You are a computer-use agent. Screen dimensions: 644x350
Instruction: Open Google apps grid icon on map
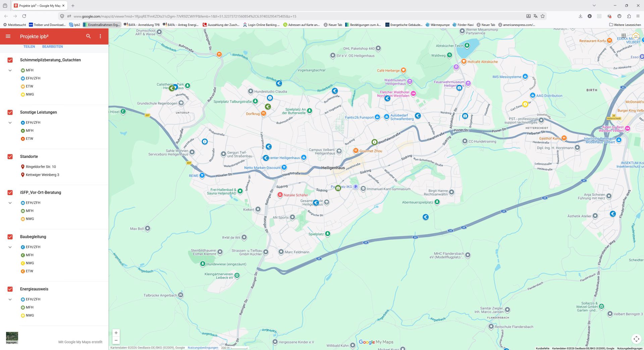[623, 36]
